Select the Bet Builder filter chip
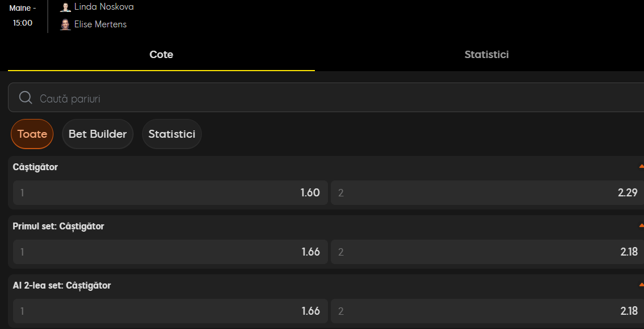Screen dimensions: 644x329 (98, 134)
